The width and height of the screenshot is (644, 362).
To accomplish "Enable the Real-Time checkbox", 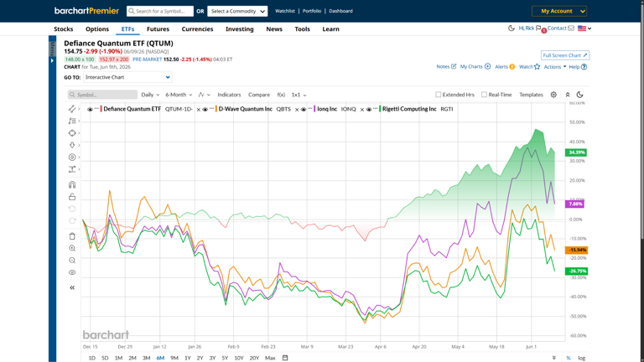I will 484,95.
